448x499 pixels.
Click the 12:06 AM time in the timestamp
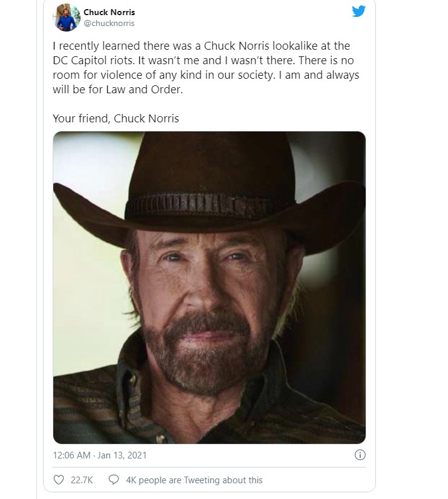(72, 455)
